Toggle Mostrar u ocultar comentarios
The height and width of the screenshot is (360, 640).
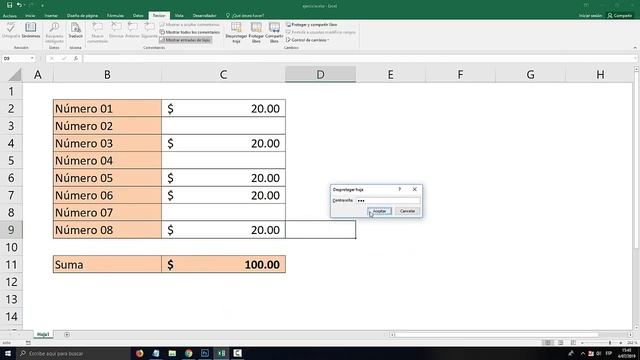click(190, 24)
